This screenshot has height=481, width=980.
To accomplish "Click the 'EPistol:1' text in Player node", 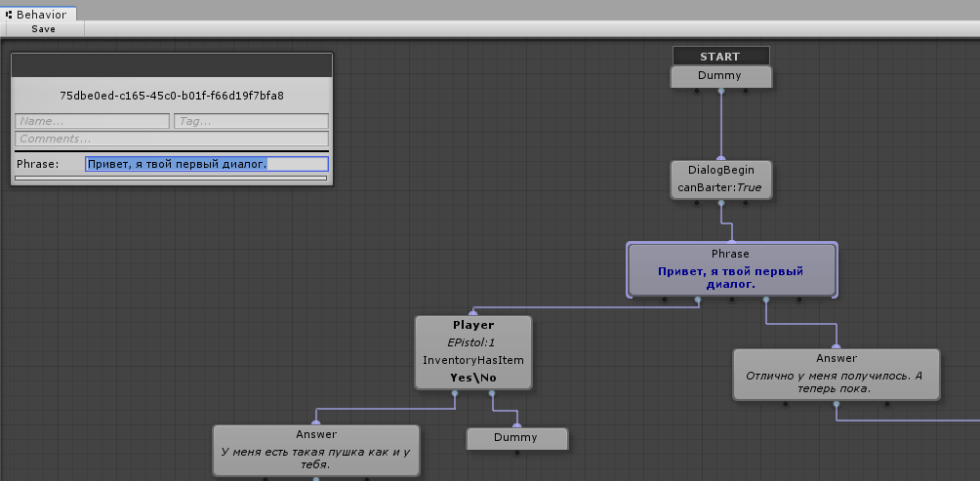I will 473,343.
